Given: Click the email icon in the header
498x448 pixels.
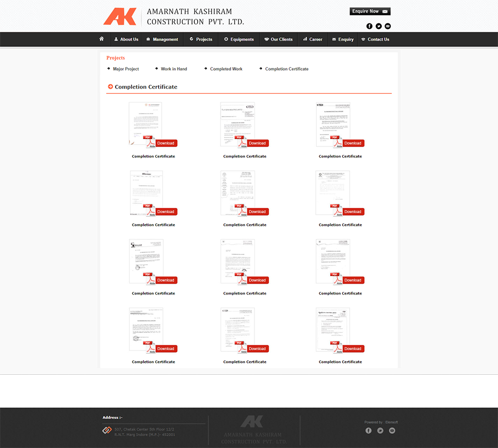Looking at the screenshot, I should (388, 26).
